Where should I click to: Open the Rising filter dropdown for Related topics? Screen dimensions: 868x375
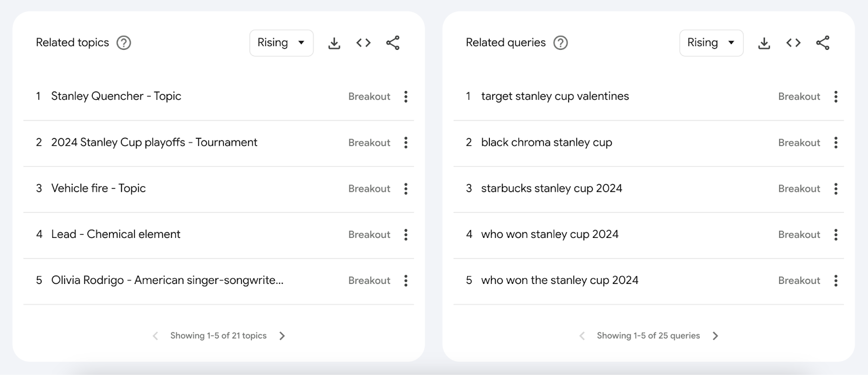coord(281,42)
